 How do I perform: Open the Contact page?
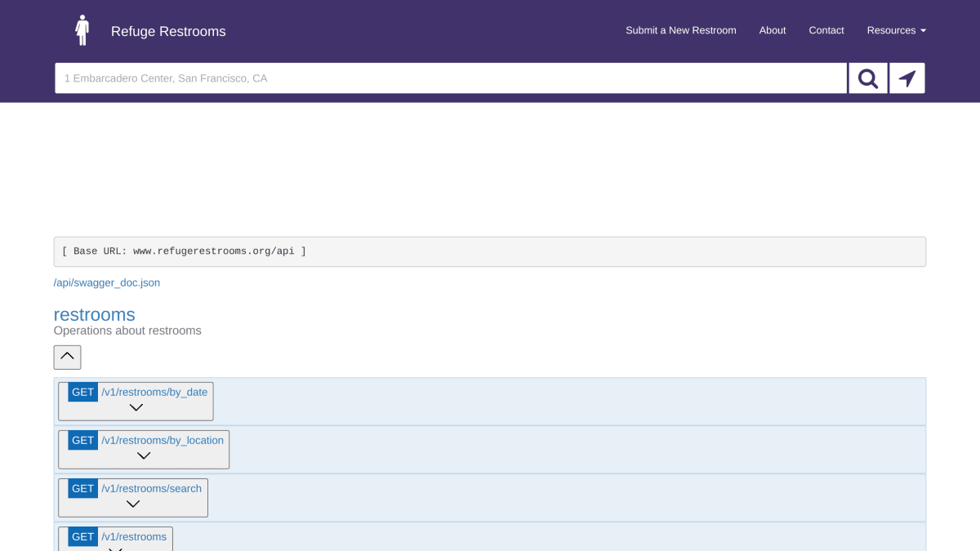[826, 30]
